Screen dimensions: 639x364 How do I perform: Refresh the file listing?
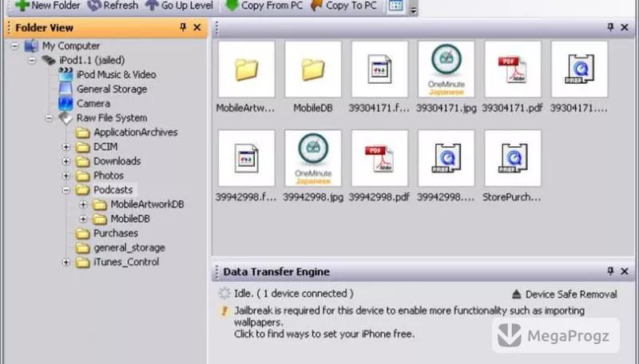pyautogui.click(x=113, y=6)
